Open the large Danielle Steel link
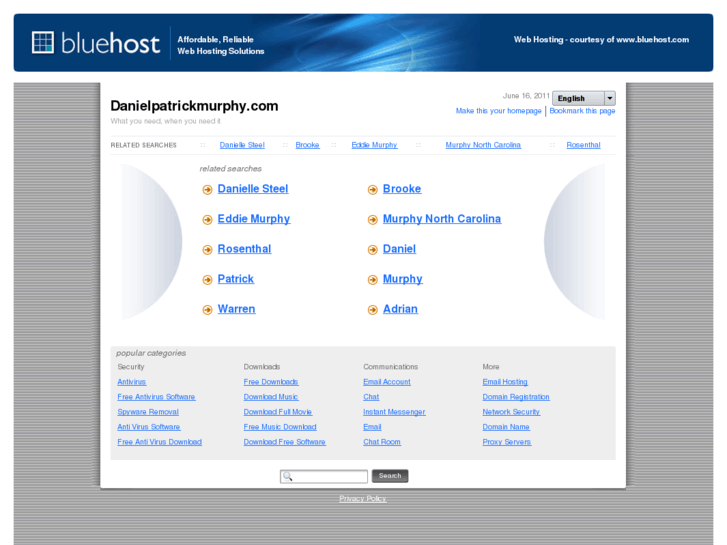This screenshot has height=545, width=727. (x=253, y=189)
